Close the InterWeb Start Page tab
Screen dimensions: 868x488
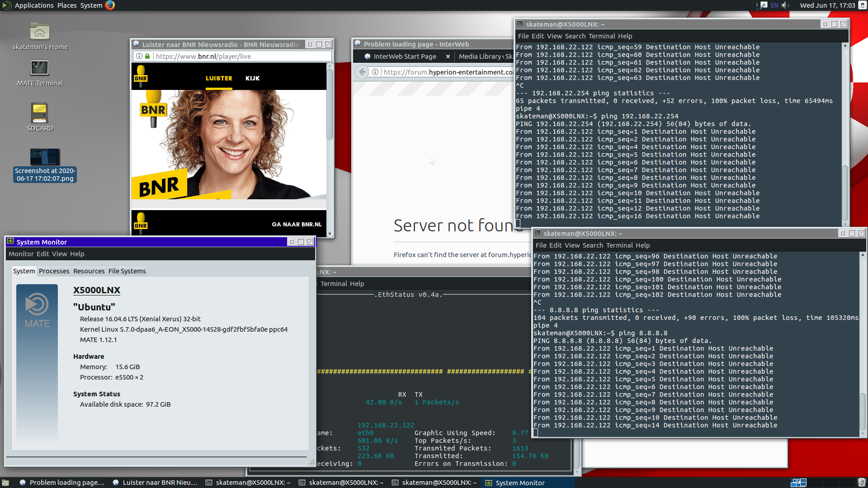448,56
